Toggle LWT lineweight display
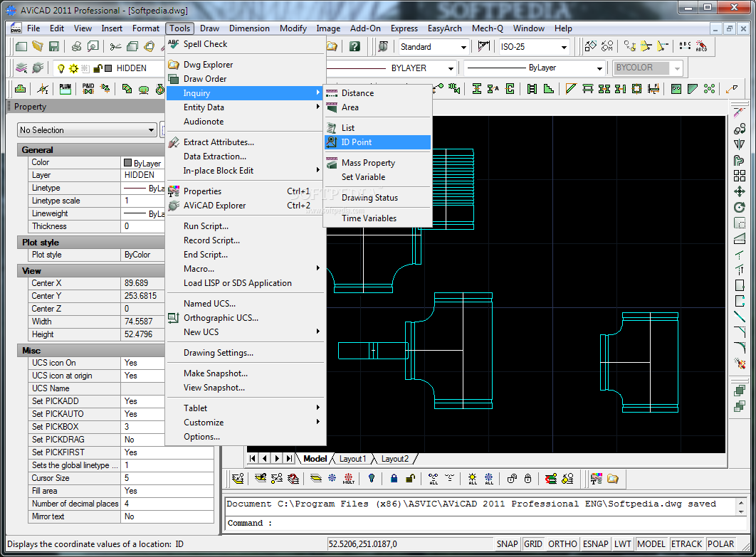This screenshot has height=557, width=756. (622, 544)
